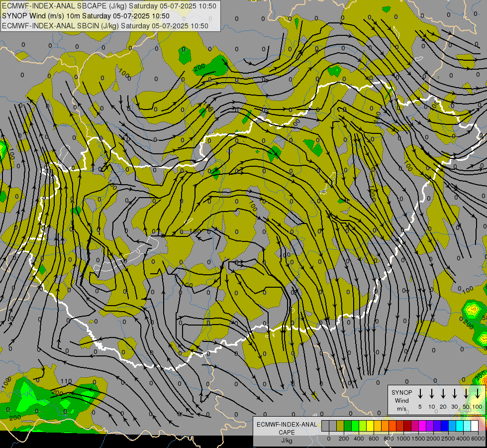Click the wind legend speed value '30'
This screenshot has width=487, height=448.
pos(454,407)
